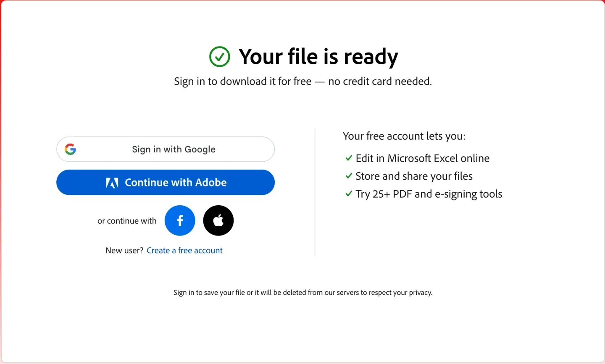605x364 pixels.
Task: Click the green circled checkmark beside heading
Action: 220,57
